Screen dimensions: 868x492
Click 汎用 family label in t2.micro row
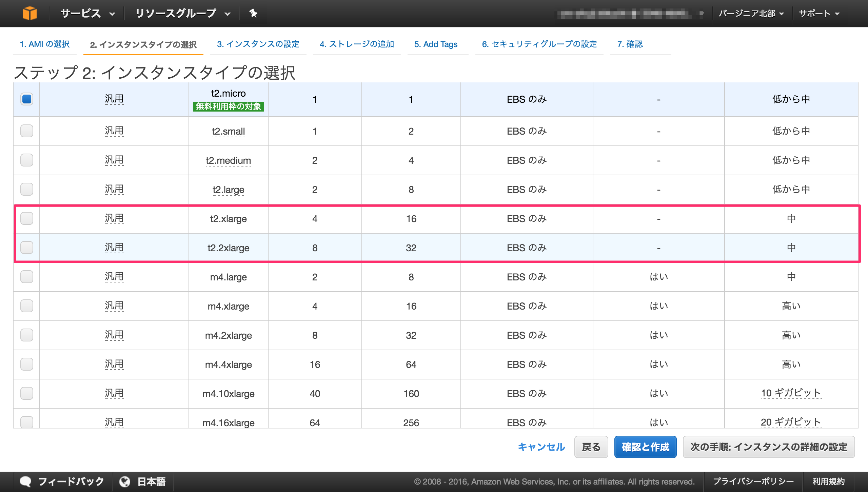click(114, 99)
